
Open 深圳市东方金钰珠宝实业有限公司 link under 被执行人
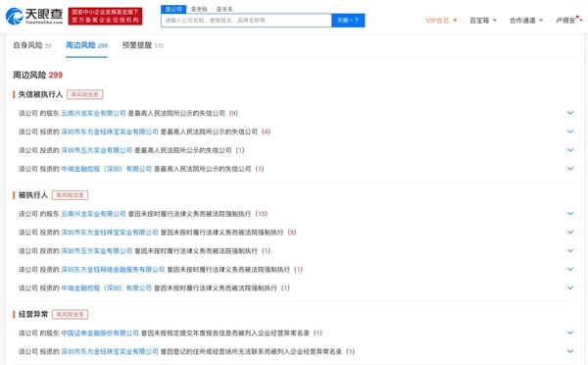tap(110, 233)
